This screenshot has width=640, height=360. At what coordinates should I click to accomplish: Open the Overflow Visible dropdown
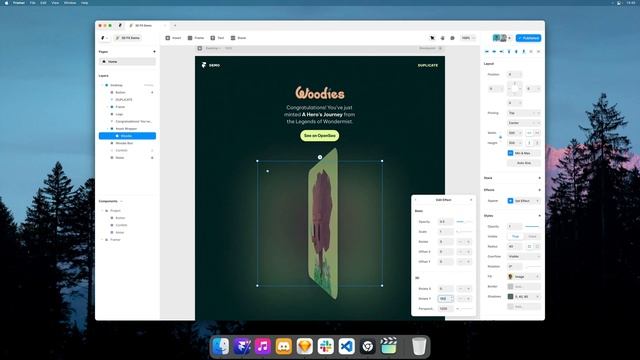(x=524, y=256)
